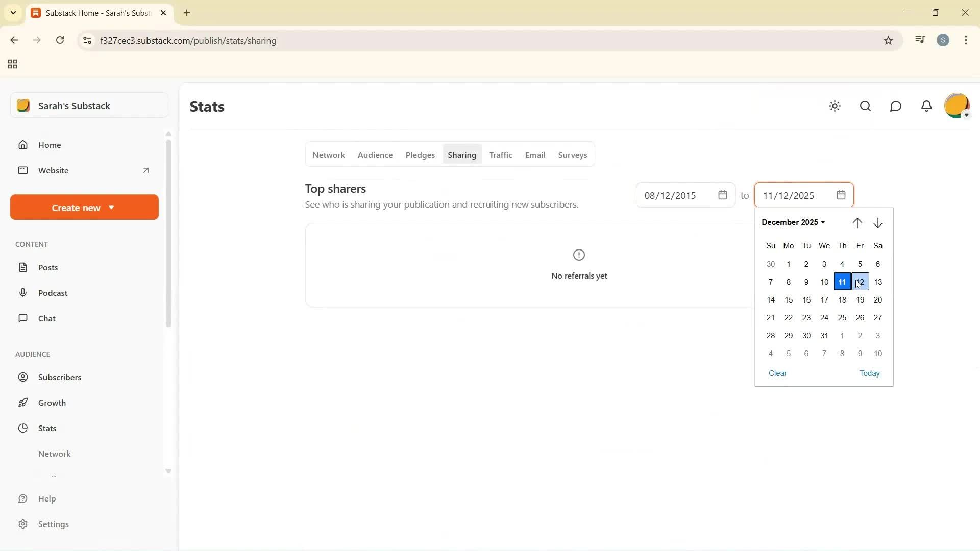
Task: Open the Podcast section in sidebar
Action: point(53,293)
